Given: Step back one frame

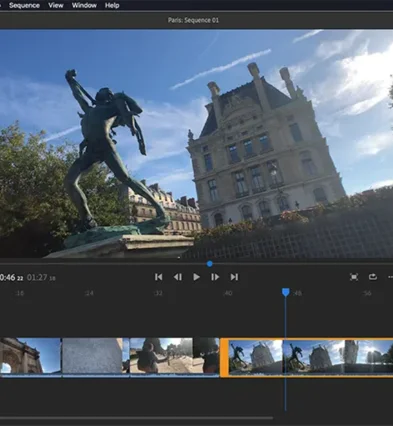Looking at the screenshot, I should (178, 277).
